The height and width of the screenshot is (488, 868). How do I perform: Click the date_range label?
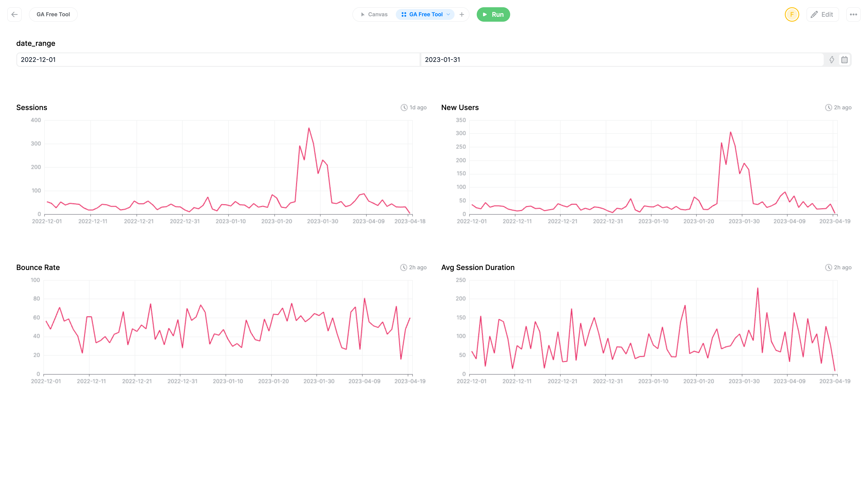pyautogui.click(x=36, y=43)
